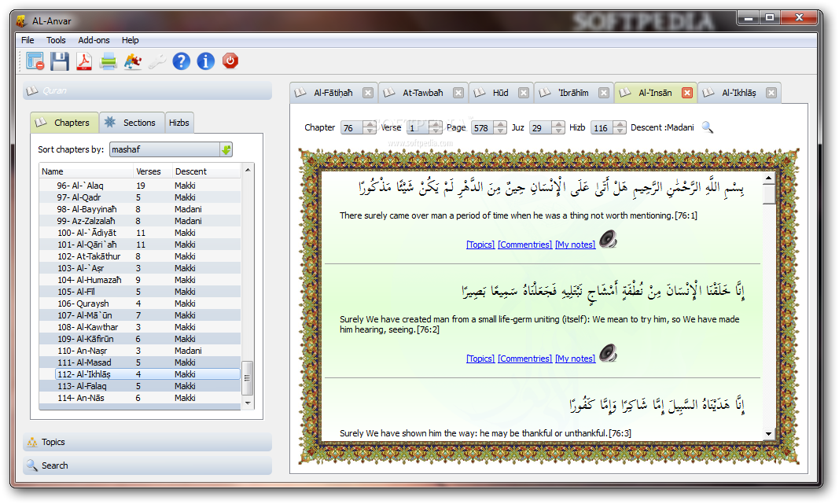
Task: Open My notes link for verse 76:1
Action: pyautogui.click(x=576, y=245)
